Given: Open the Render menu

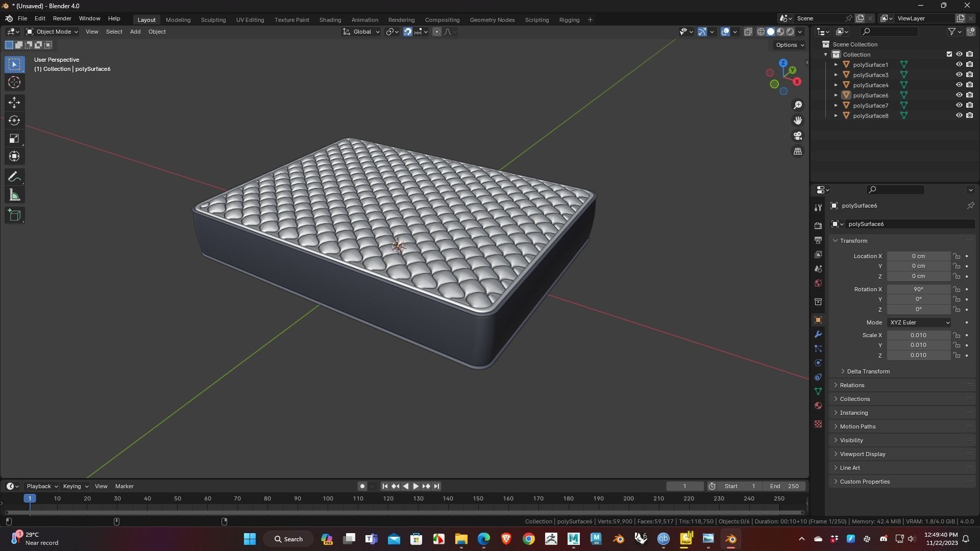Looking at the screenshot, I should tap(62, 18).
